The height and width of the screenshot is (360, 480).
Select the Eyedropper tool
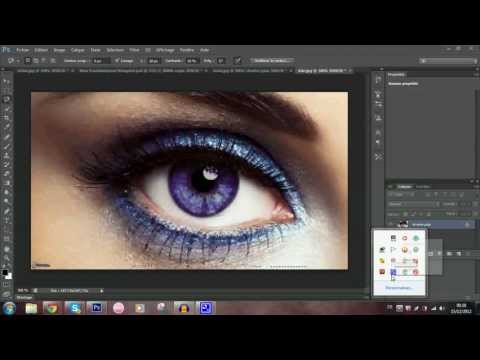pos(6,127)
